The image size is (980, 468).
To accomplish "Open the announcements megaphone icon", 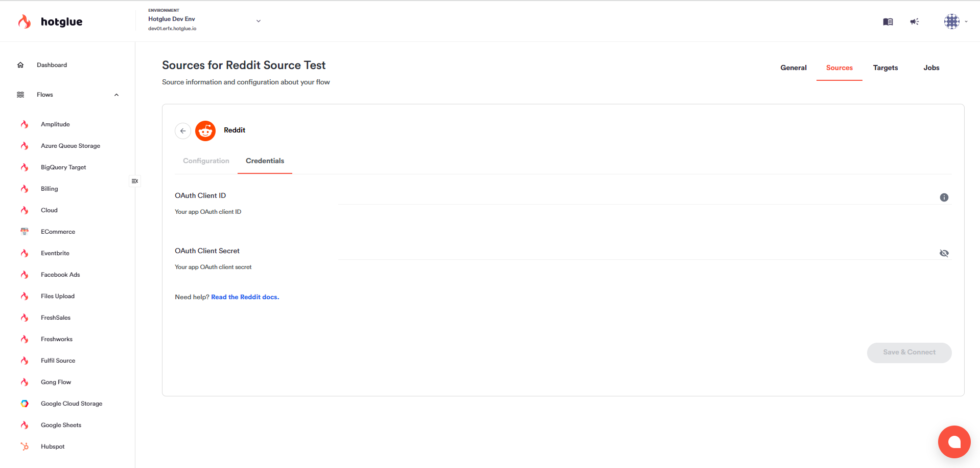I will pos(915,21).
